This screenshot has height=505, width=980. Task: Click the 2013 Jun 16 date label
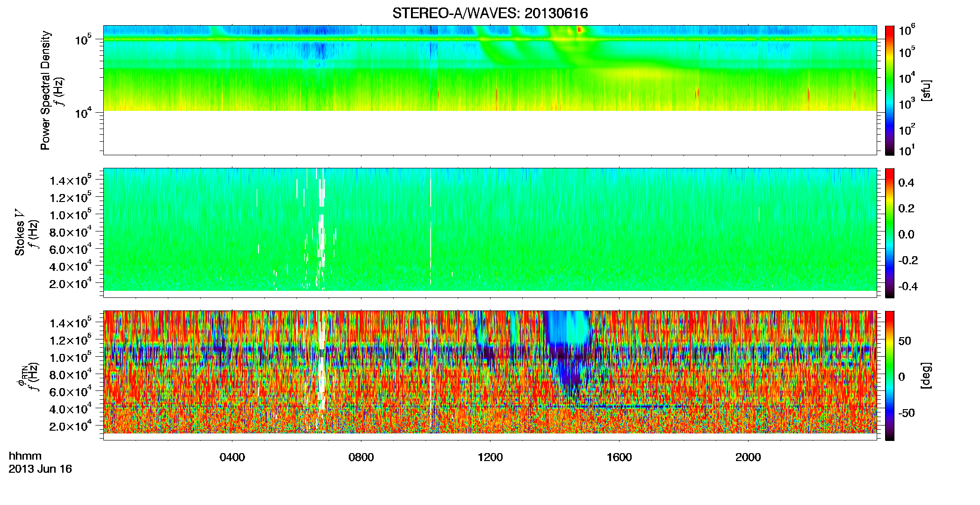tap(40, 469)
